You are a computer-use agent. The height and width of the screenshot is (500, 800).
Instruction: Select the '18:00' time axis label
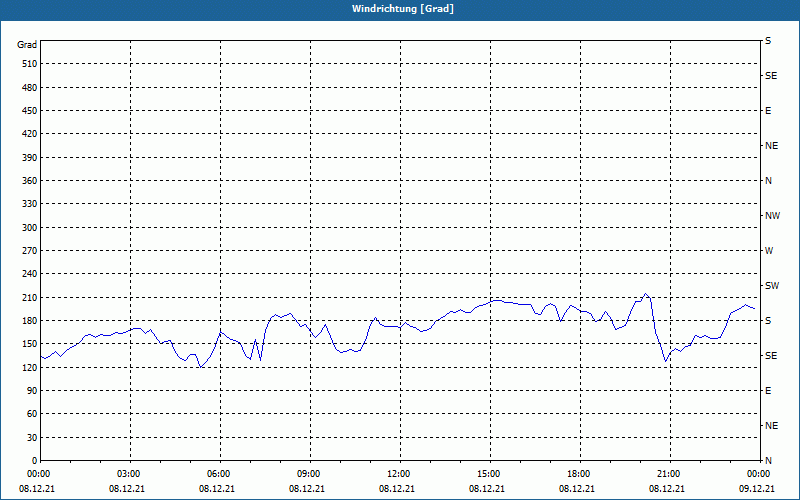coord(580,474)
